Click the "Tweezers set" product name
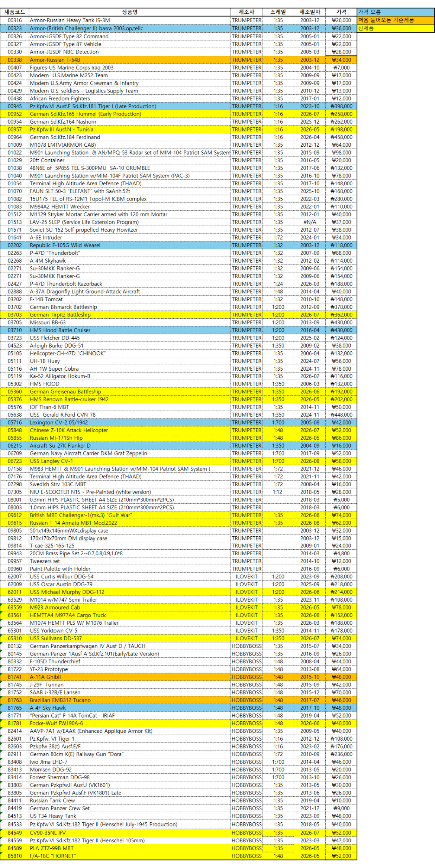 click(45, 561)
